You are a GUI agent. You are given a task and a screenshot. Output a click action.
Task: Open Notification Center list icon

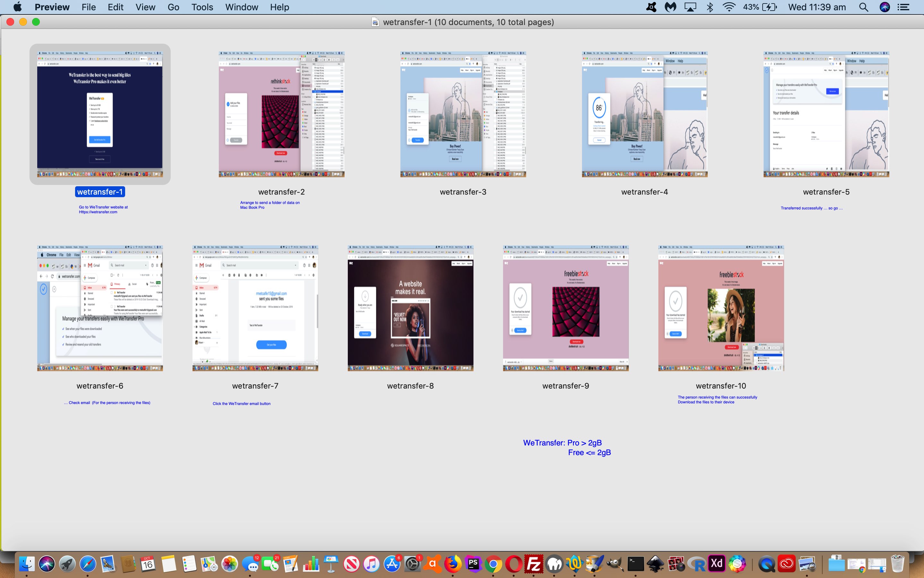coord(903,7)
